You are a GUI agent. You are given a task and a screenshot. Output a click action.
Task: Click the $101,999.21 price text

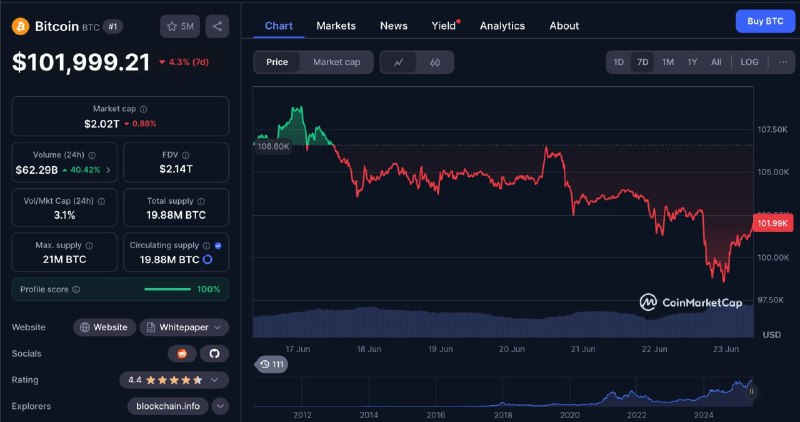(81, 62)
